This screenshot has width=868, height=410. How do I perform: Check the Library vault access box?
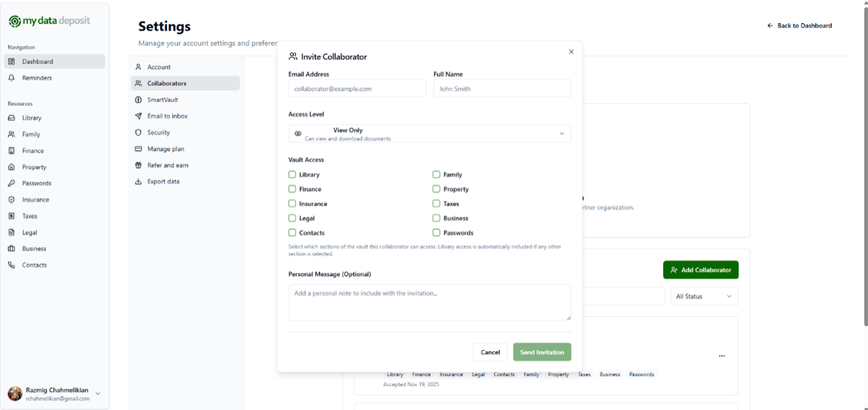[292, 174]
